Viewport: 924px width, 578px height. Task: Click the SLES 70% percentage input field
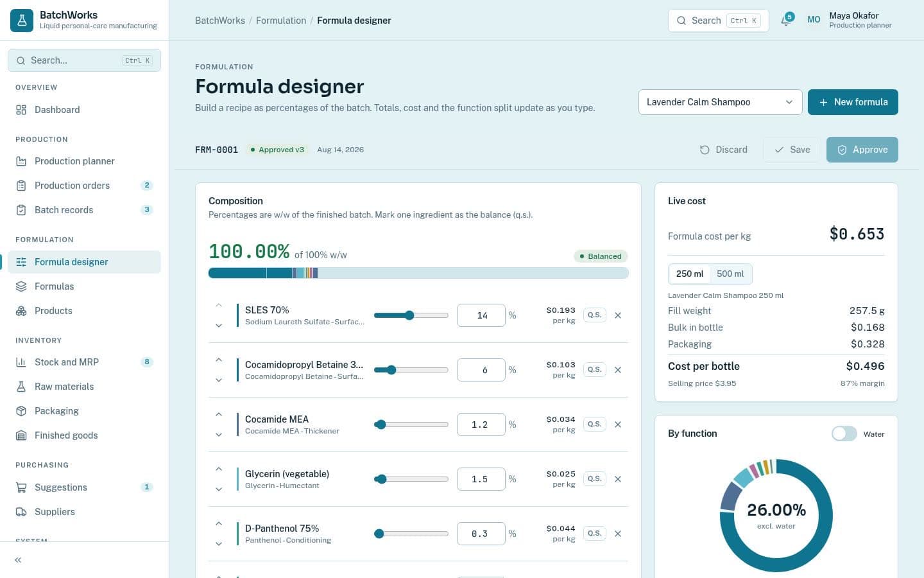pos(481,315)
